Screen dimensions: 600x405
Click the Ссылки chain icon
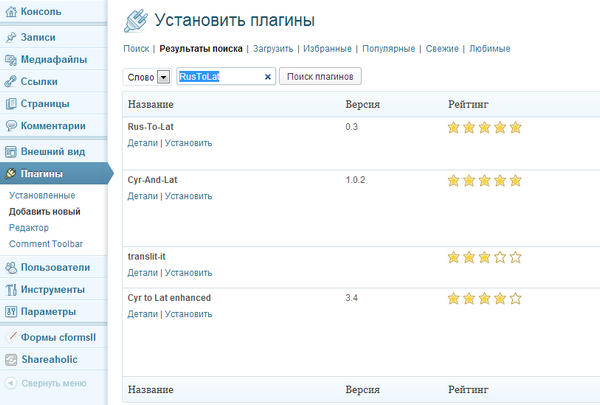(x=11, y=81)
